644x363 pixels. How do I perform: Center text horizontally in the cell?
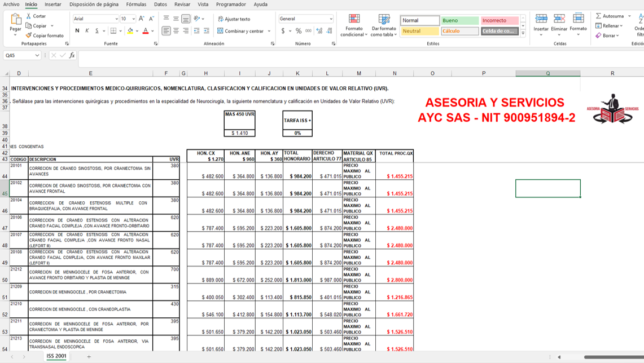pyautogui.click(x=176, y=31)
